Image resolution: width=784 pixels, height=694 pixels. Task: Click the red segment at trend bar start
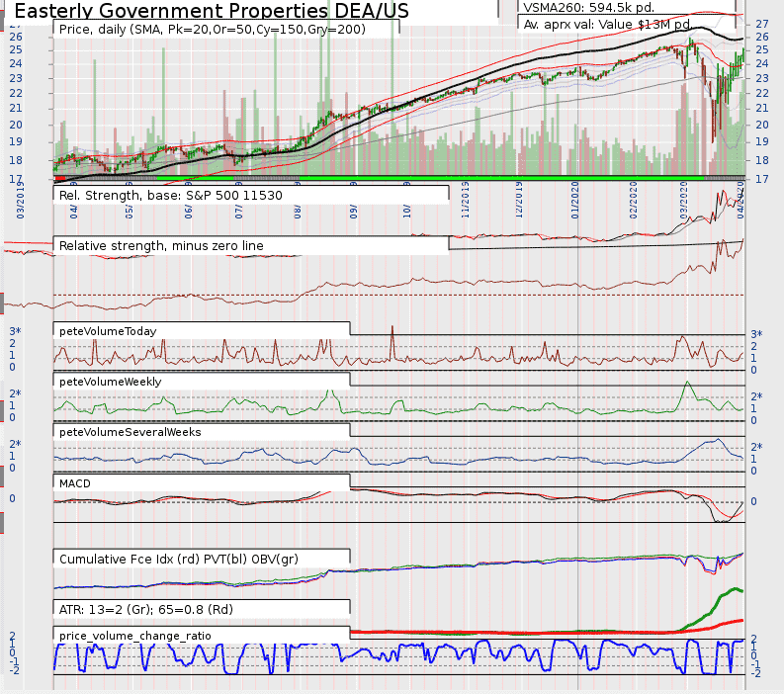(x=60, y=178)
